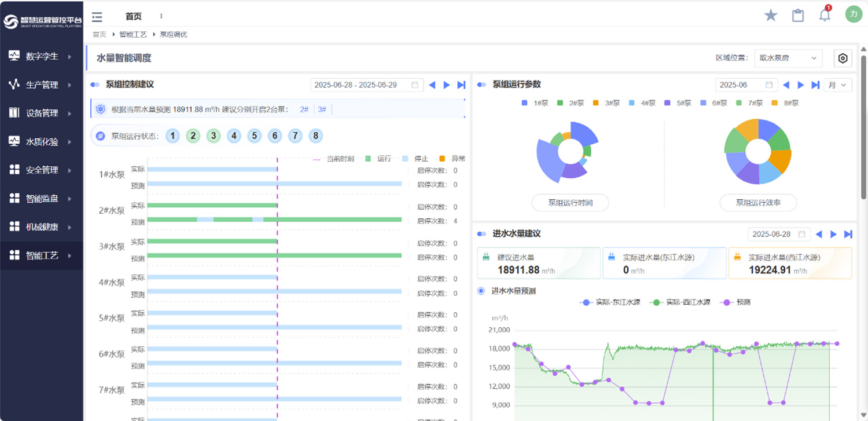Open calendar icon for 2025-06-28 field
Viewport: 868px width, 421px height.
click(x=801, y=235)
